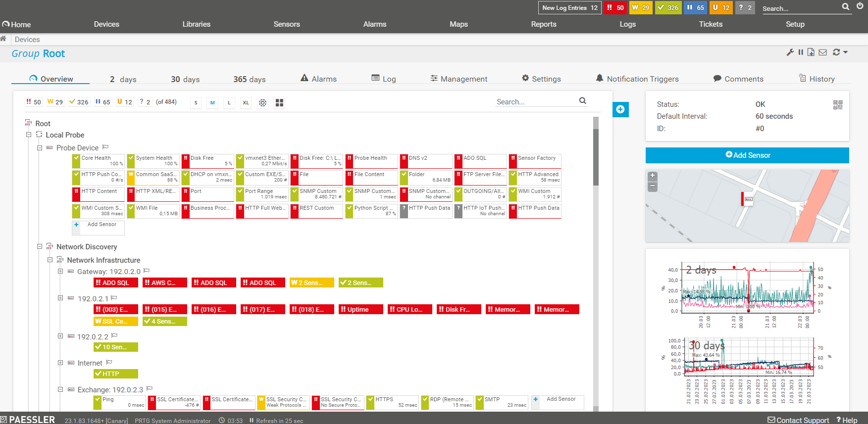Click the wrench settings icon for Group Root

coord(790,52)
